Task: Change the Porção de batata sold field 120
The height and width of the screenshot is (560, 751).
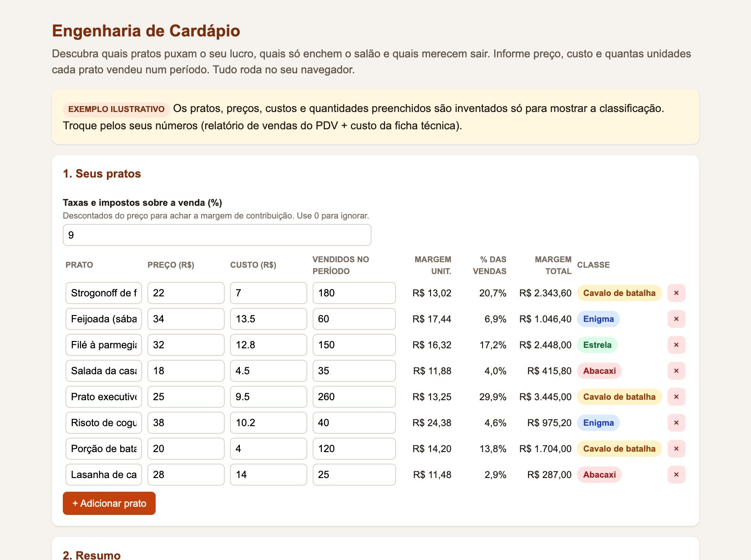Action: click(x=354, y=448)
